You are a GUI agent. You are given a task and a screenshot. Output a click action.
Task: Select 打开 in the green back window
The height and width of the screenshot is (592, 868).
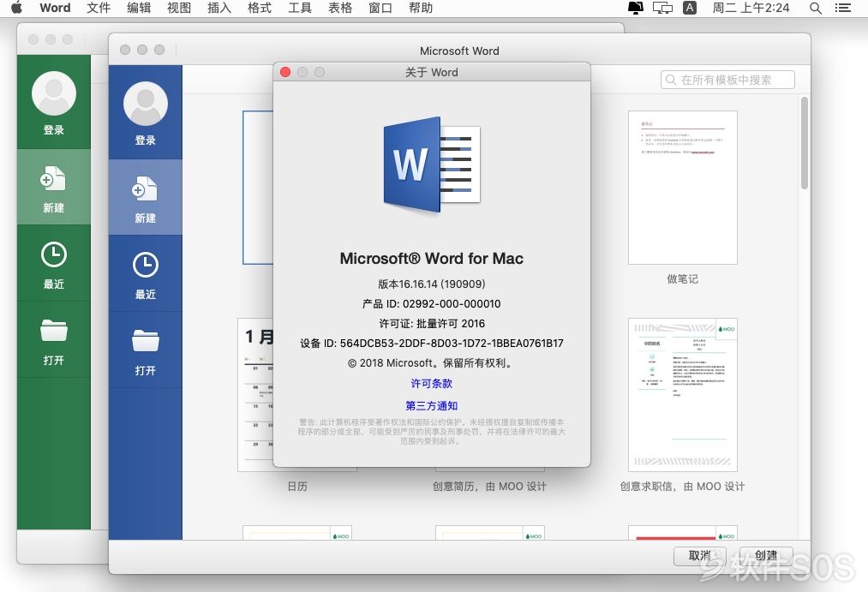click(54, 340)
